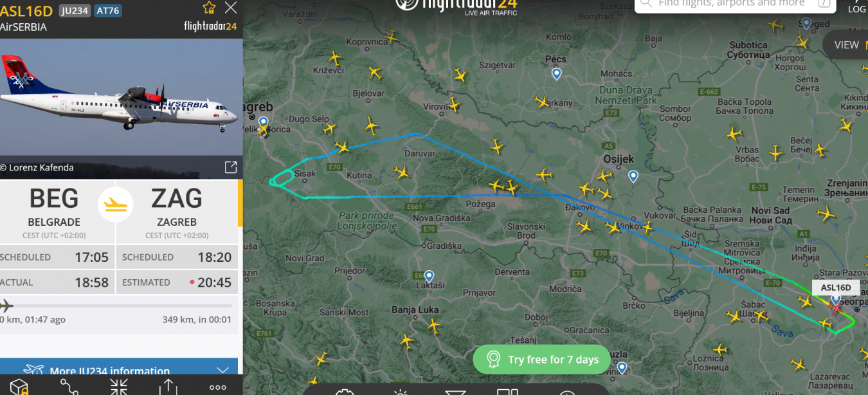Image resolution: width=868 pixels, height=395 pixels.
Task: Center map on aircraft arrows icon
Action: [x=119, y=387]
